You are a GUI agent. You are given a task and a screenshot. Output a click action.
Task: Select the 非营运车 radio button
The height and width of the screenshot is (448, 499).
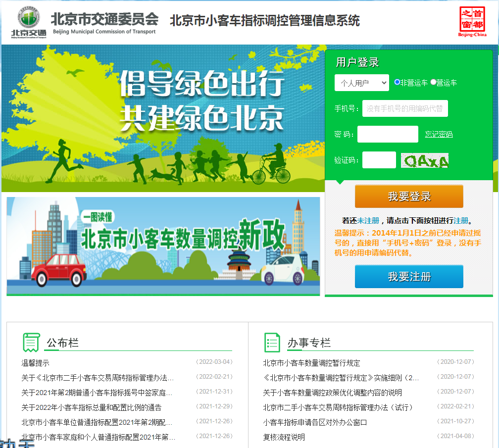pyautogui.click(x=397, y=83)
